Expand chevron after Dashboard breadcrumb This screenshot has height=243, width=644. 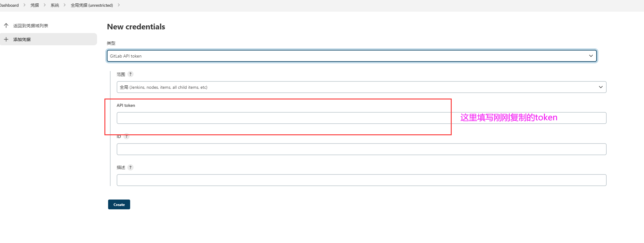pyautogui.click(x=24, y=5)
